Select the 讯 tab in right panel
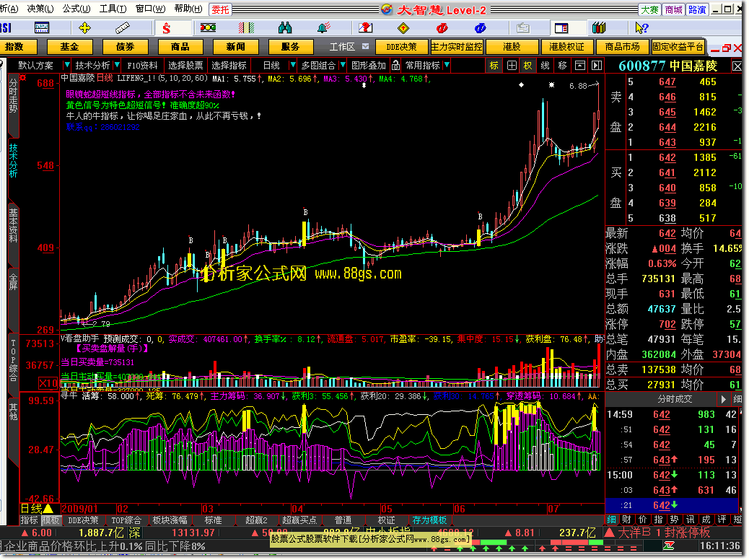This screenshot has width=749, height=560. 691,520
